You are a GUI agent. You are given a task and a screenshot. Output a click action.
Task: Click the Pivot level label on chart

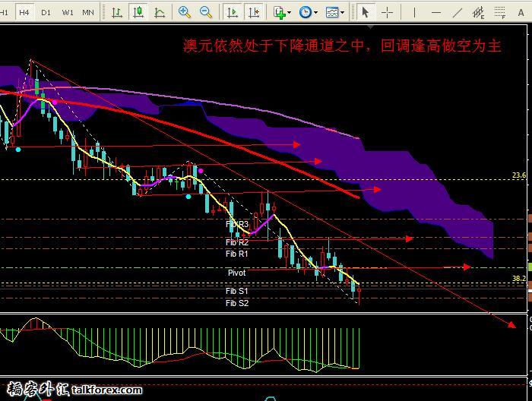pyautogui.click(x=236, y=272)
